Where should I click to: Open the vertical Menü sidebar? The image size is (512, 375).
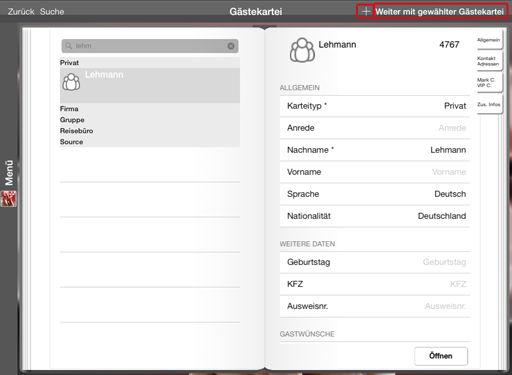[x=9, y=172]
